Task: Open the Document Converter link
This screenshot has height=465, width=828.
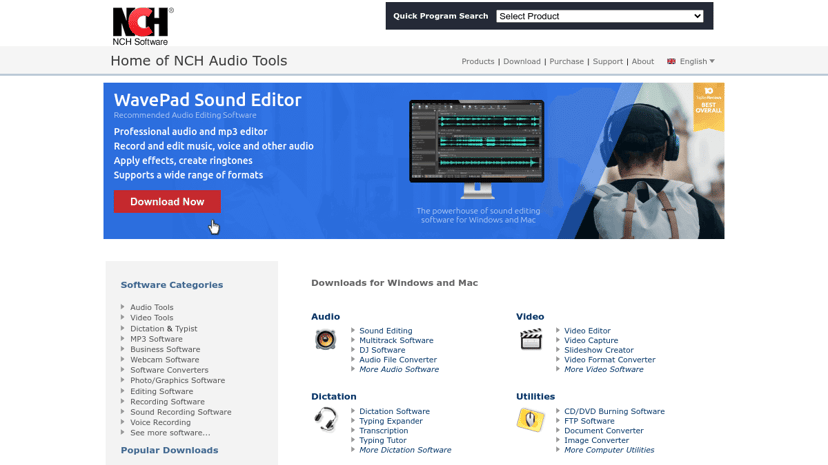Action: (604, 431)
